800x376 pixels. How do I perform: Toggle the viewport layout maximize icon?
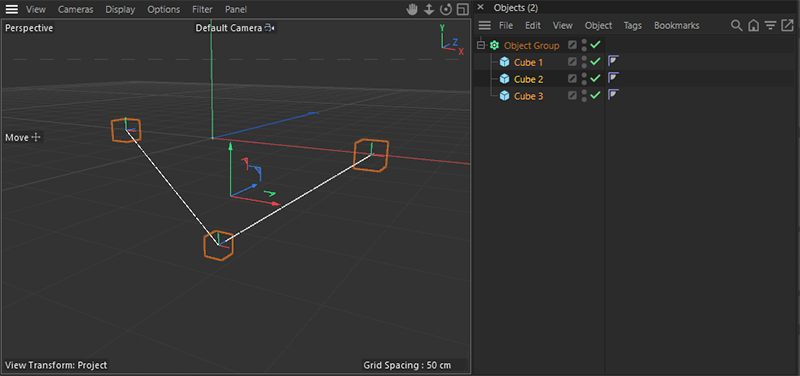click(462, 10)
